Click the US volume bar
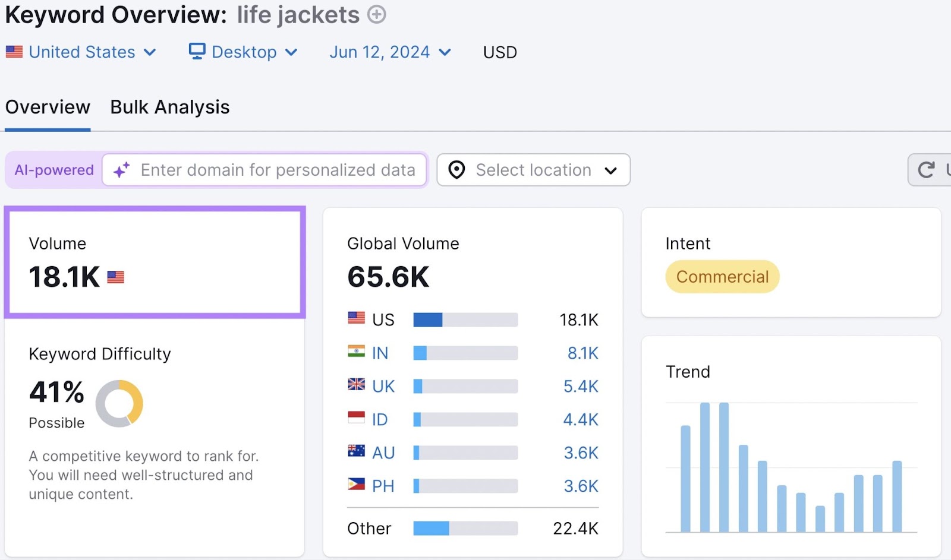Viewport: 951px width, 560px height. click(x=465, y=320)
